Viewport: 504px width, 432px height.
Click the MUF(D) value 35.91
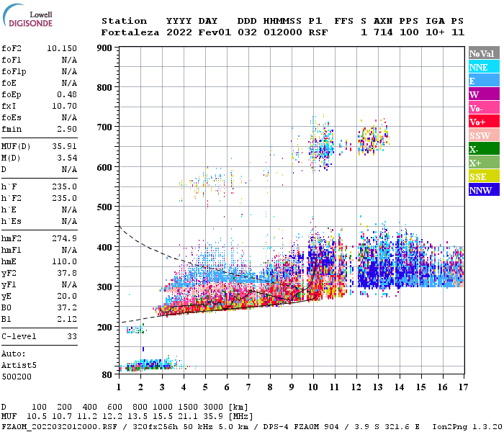pyautogui.click(x=64, y=147)
